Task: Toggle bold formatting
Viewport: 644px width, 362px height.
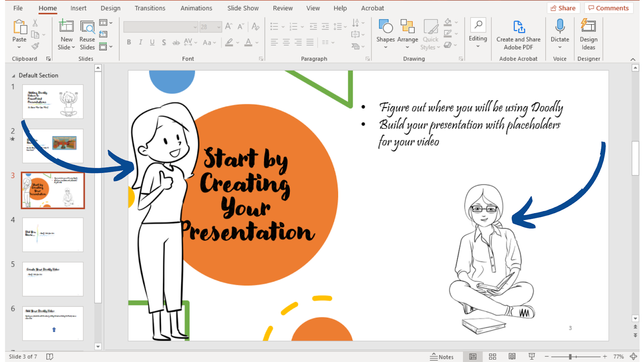Action: pos(129,42)
